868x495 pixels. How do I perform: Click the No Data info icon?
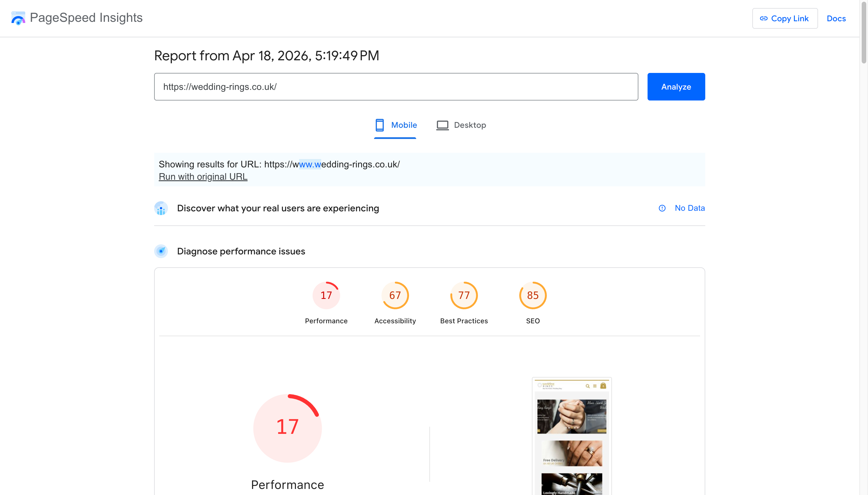point(662,208)
